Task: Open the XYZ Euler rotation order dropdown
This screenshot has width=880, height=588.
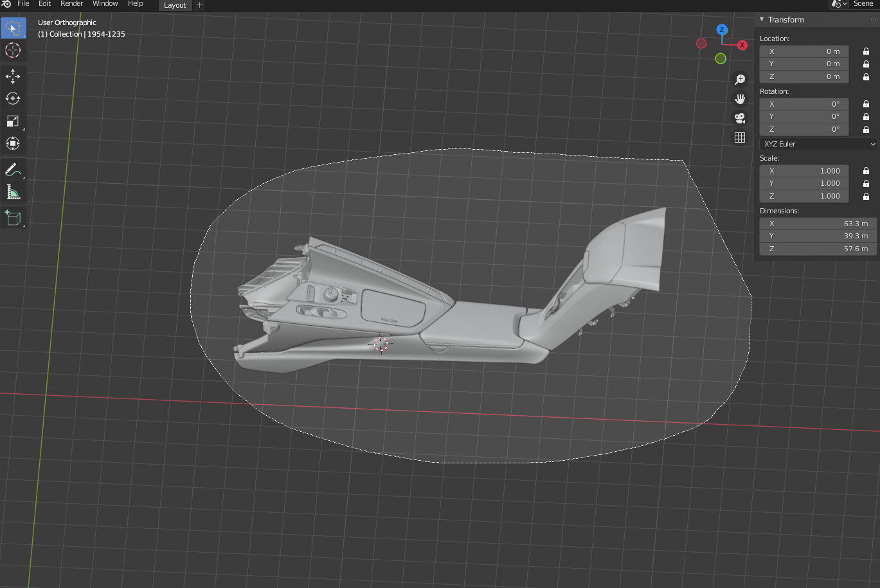Action: (x=816, y=144)
